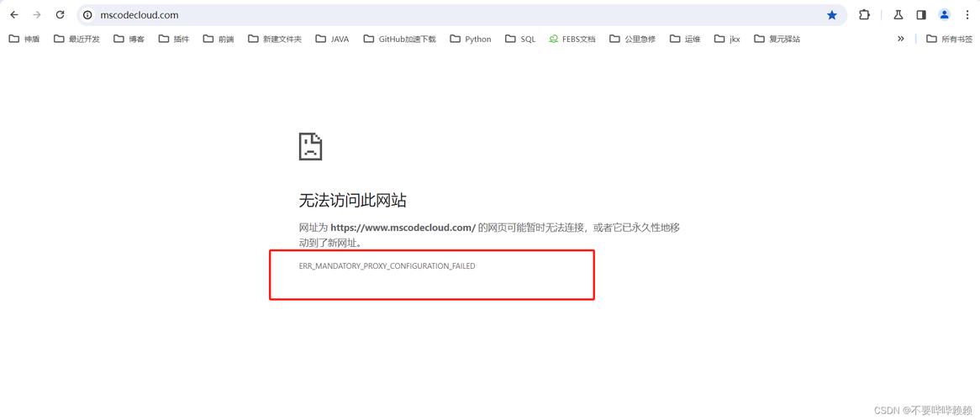The image size is (980, 420).
Task: Reload the mscodecloud.com page
Action: click(x=60, y=15)
